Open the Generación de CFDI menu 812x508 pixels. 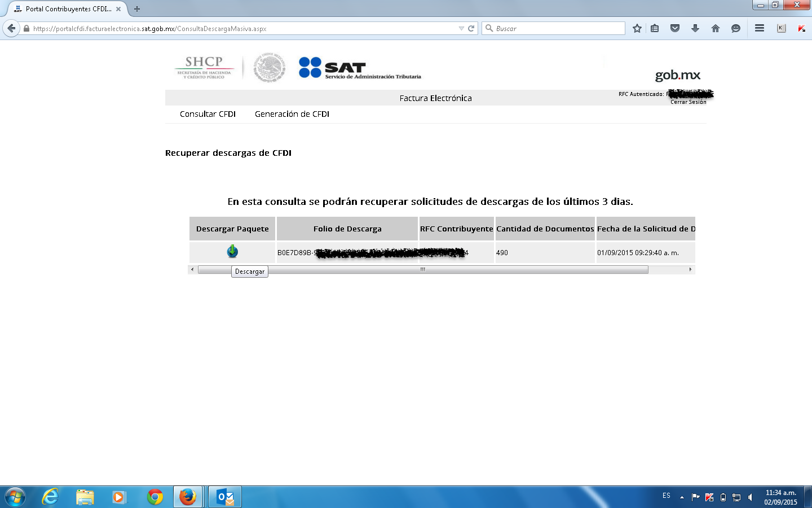(292, 113)
